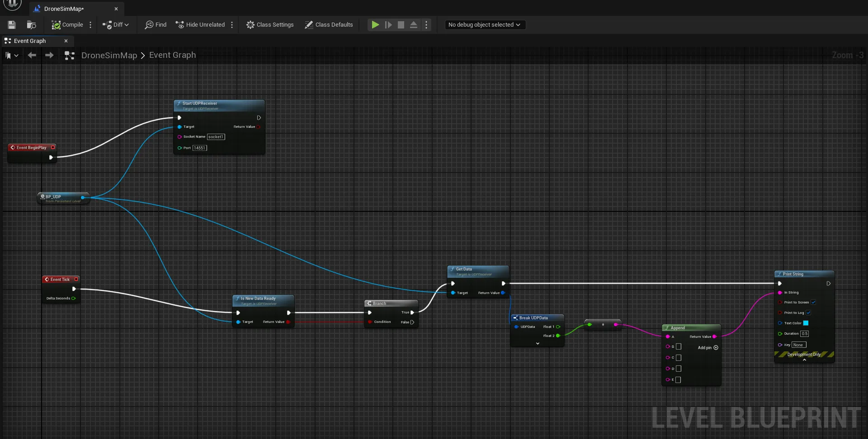Open Class Settings
Screen dimensions: 868x439
click(270, 25)
